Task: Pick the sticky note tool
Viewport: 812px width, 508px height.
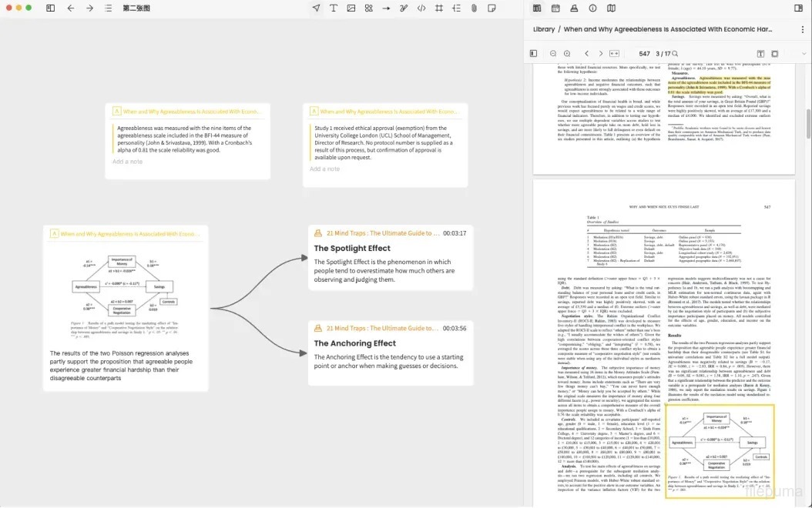Action: pyautogui.click(x=492, y=8)
